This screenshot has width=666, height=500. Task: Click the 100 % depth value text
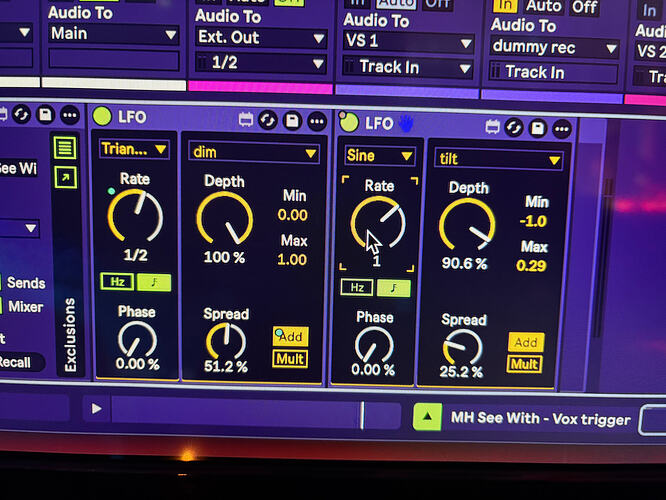[224, 257]
